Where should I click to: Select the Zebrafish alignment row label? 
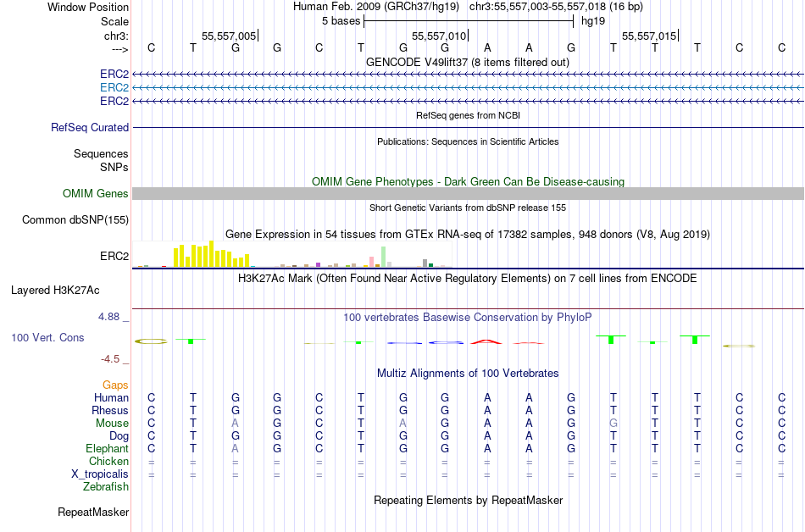106,486
